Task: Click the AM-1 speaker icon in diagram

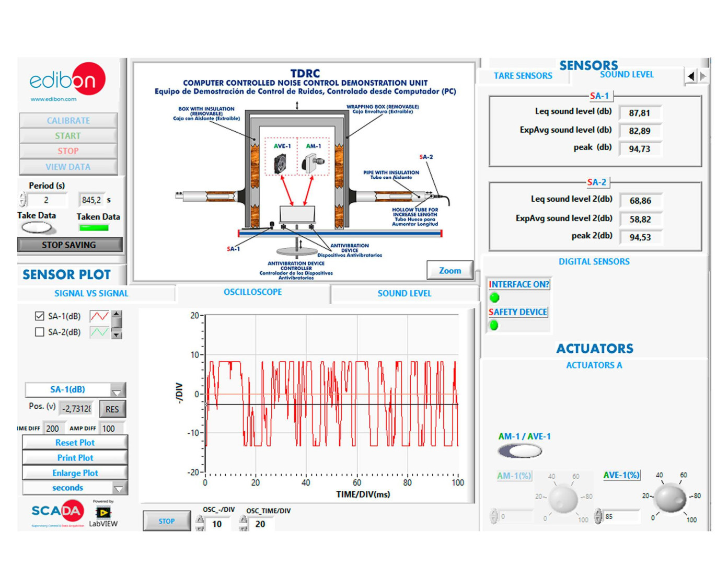Action: click(x=314, y=163)
